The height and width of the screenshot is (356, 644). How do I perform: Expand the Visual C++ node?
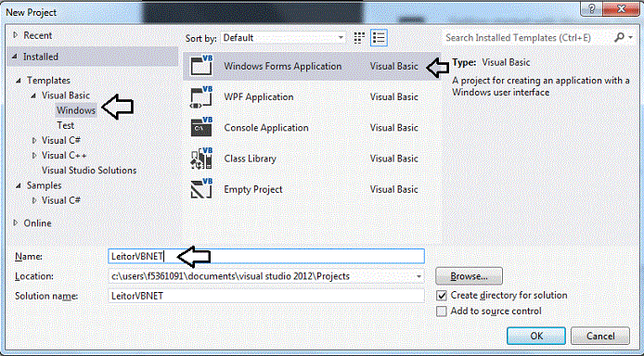34,156
